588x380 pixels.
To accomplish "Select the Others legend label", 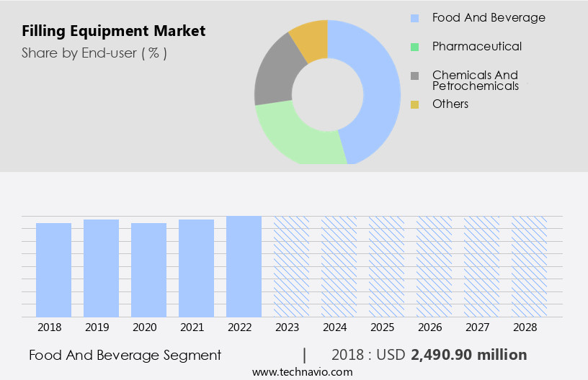I will coord(450,104).
